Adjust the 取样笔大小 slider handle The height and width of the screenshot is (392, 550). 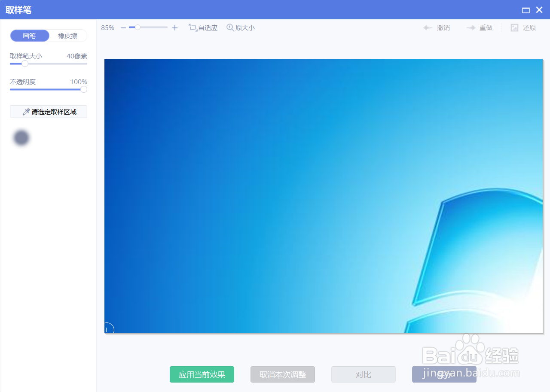click(x=25, y=64)
